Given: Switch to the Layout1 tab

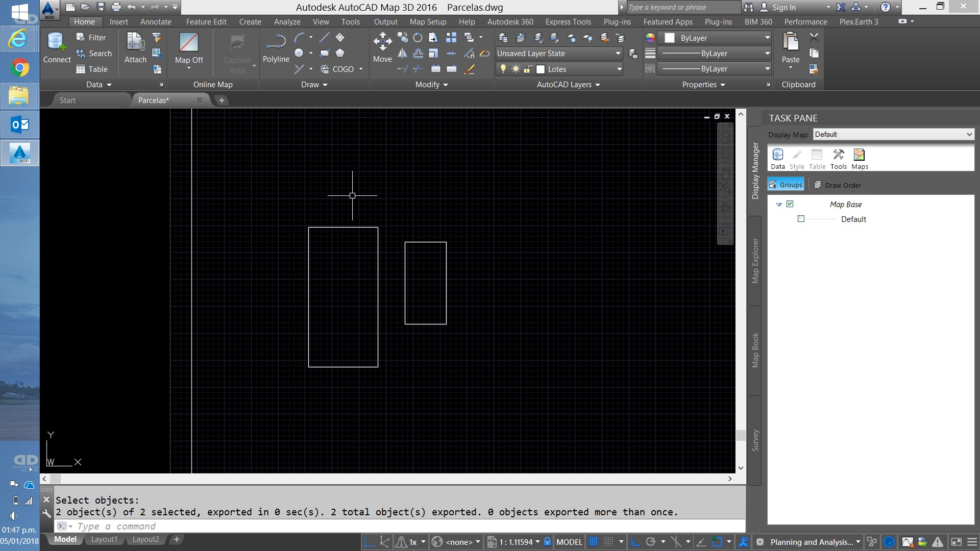Looking at the screenshot, I should pos(104,539).
